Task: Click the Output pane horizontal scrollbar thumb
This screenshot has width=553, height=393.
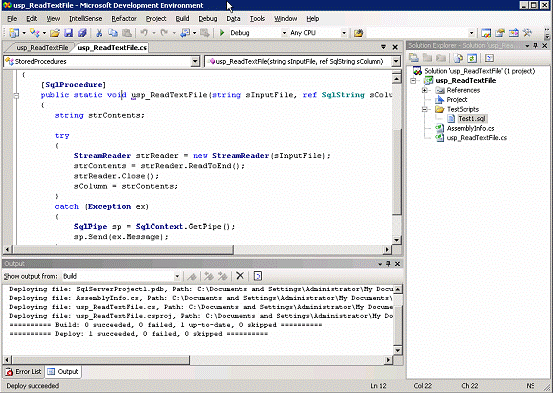Action: pyautogui.click(x=101, y=360)
